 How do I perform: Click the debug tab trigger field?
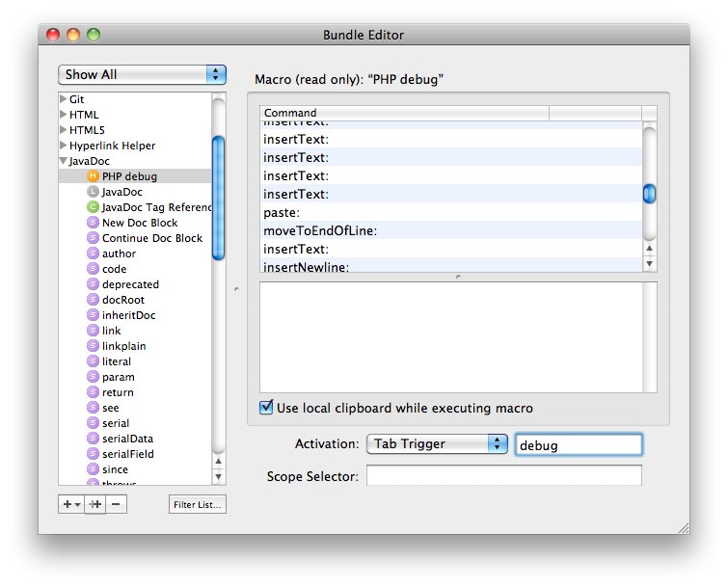579,445
